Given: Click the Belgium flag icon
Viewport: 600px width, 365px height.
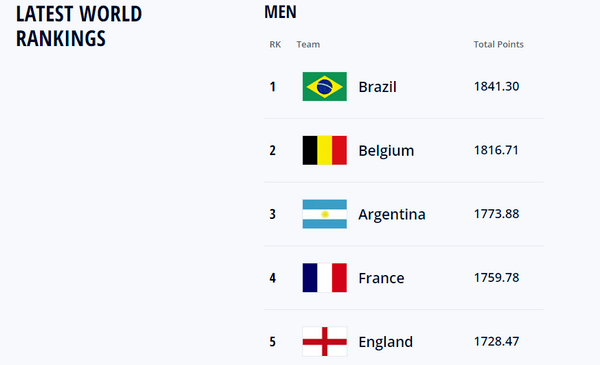Looking at the screenshot, I should (324, 150).
